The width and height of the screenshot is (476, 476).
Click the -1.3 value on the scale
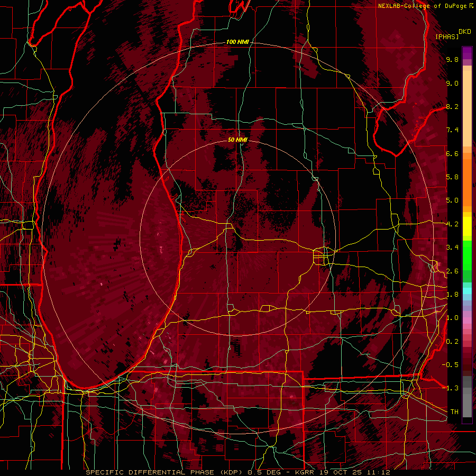tap(450, 388)
